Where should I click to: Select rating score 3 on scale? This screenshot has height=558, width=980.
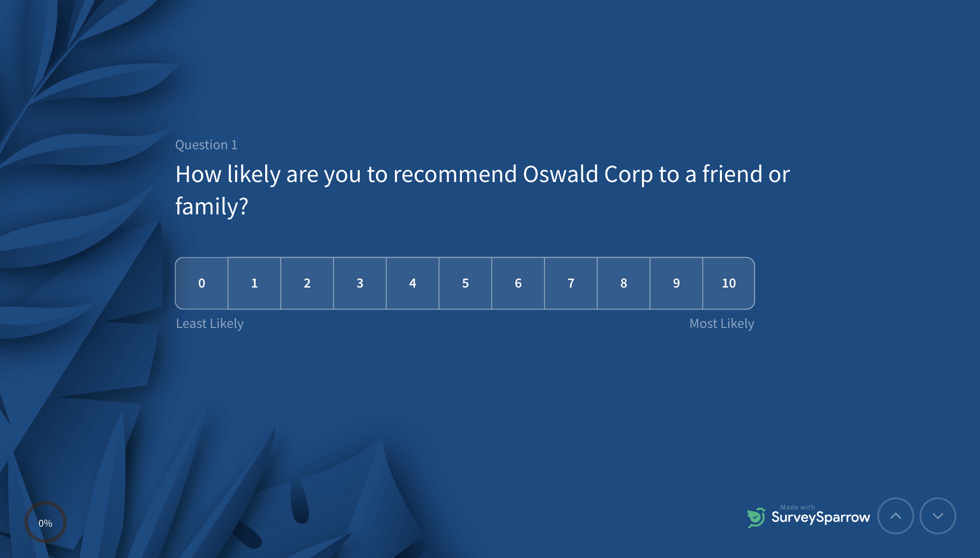click(x=359, y=283)
